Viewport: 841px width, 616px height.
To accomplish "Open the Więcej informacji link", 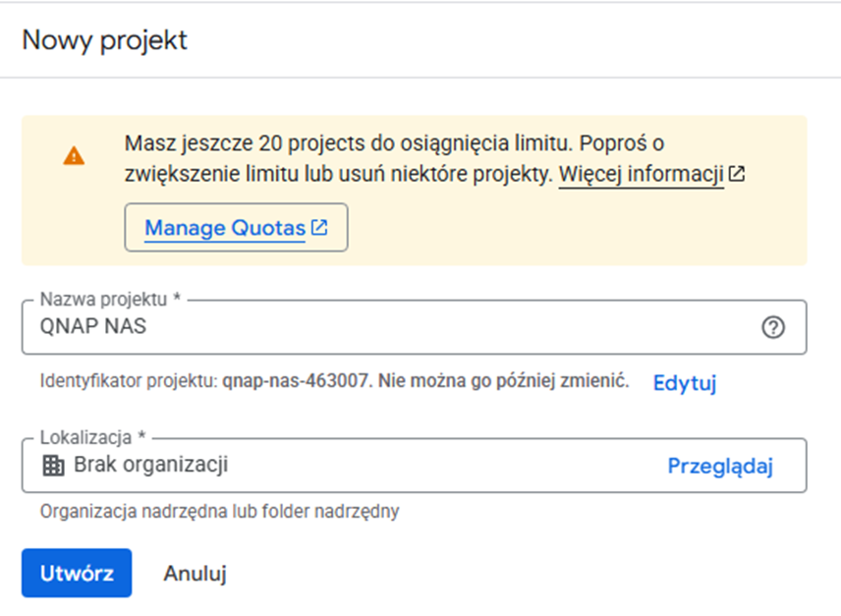I will (642, 174).
